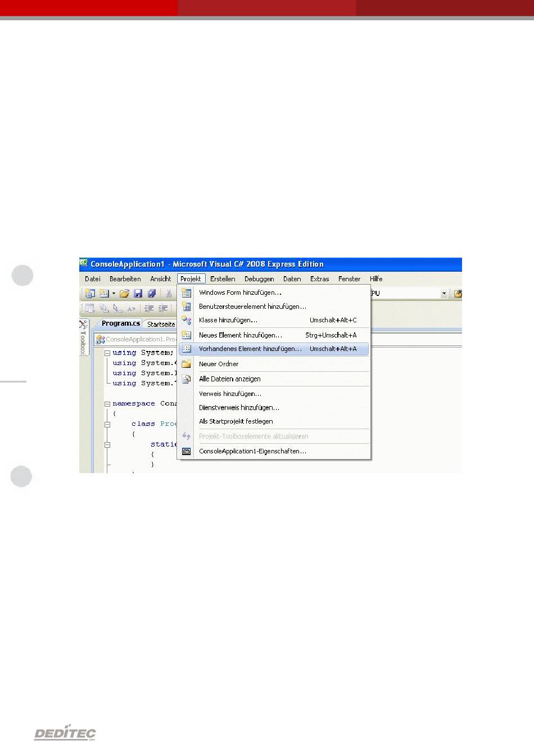Choose Klasse hinzufügen menu entry

click(274, 320)
